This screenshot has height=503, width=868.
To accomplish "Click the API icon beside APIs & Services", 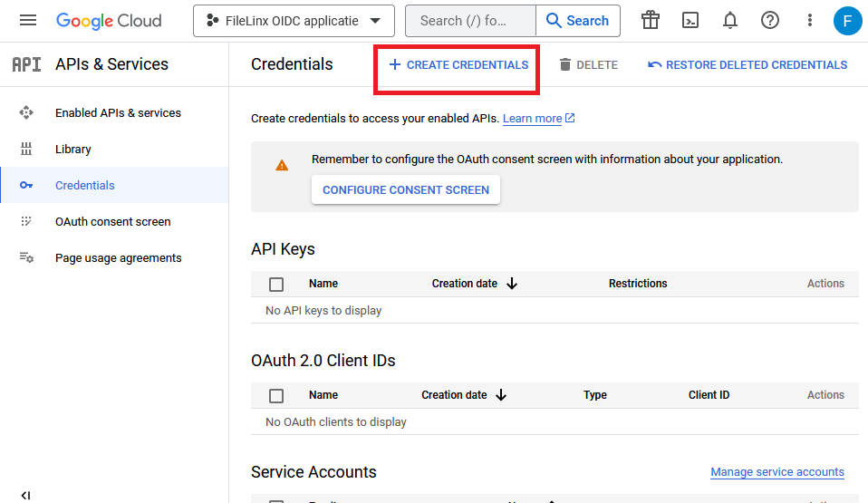I will click(x=26, y=64).
